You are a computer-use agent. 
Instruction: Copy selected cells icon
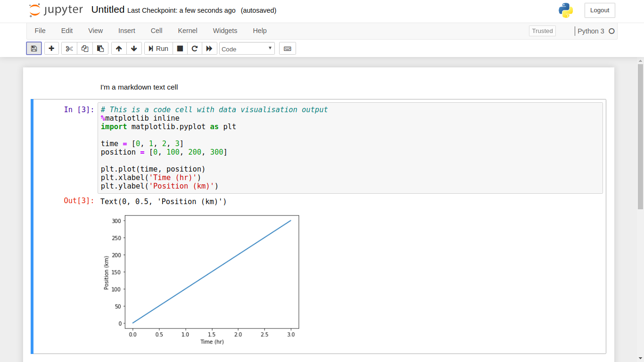pos(85,49)
